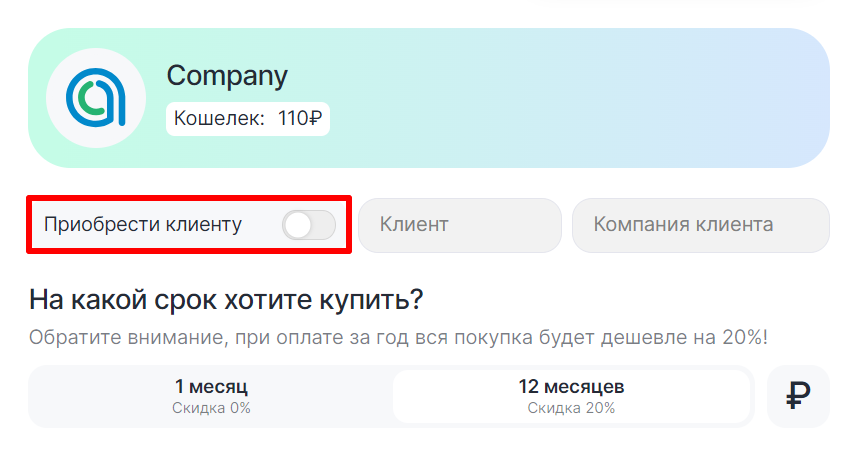This screenshot has height=456, width=865.
Task: Click the "110₽" wallet balance amount
Action: point(300,118)
